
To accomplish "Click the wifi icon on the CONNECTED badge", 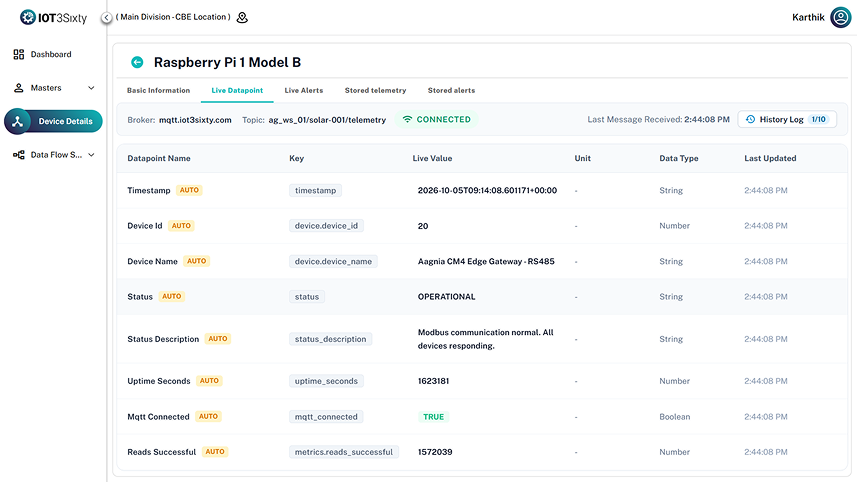I will (x=407, y=119).
